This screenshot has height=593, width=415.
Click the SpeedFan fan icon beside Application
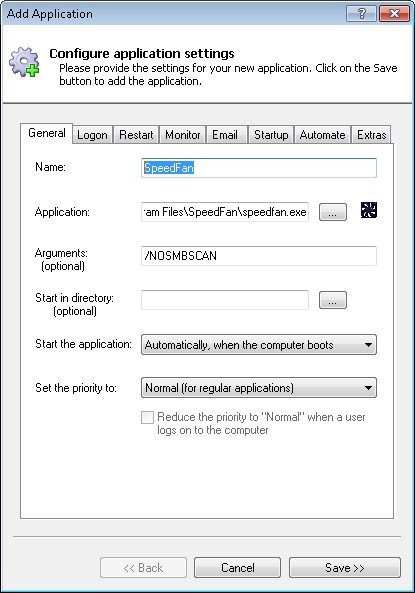(x=368, y=210)
